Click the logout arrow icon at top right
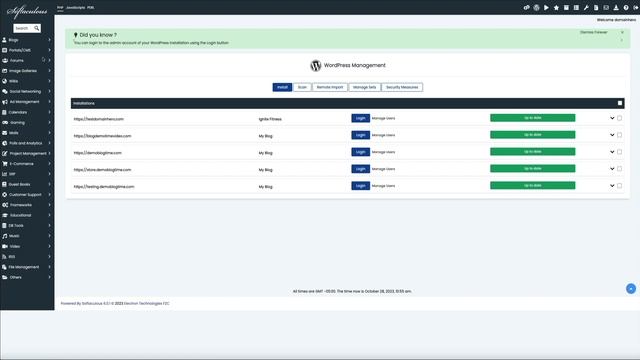This screenshot has height=360, width=640. [636, 8]
